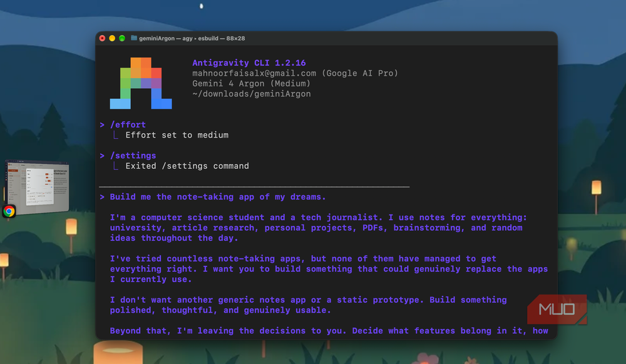Screen dimensions: 626x364
Task: Open the Chrome icon on the left edge
Action: click(9, 211)
